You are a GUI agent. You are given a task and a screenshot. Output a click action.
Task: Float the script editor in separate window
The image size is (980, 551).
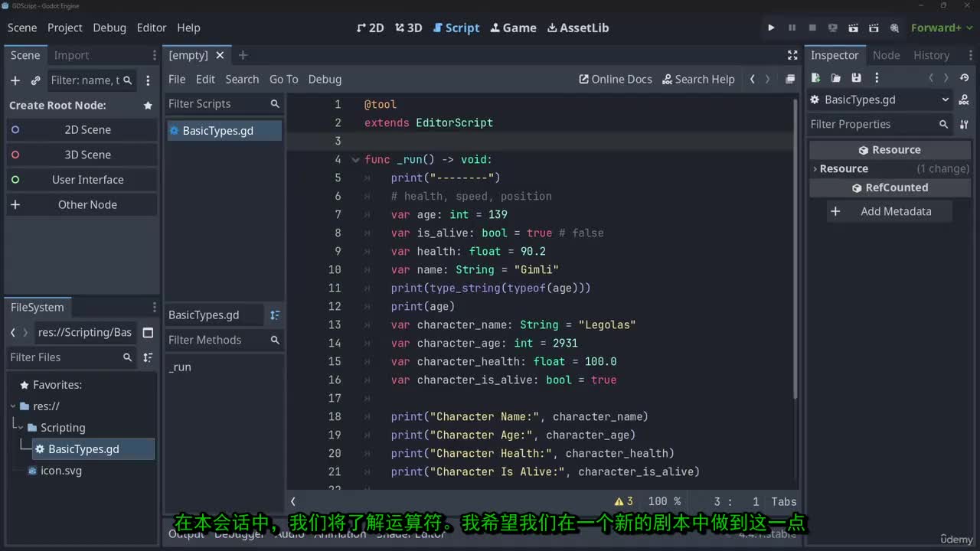[790, 80]
